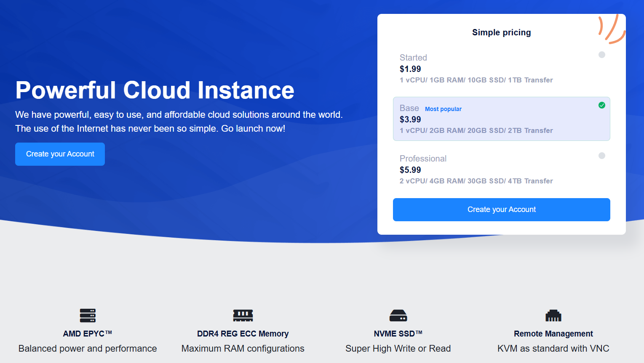The image size is (644, 363).
Task: Click the orange squiggle decoration on pricing card
Action: 612,29
